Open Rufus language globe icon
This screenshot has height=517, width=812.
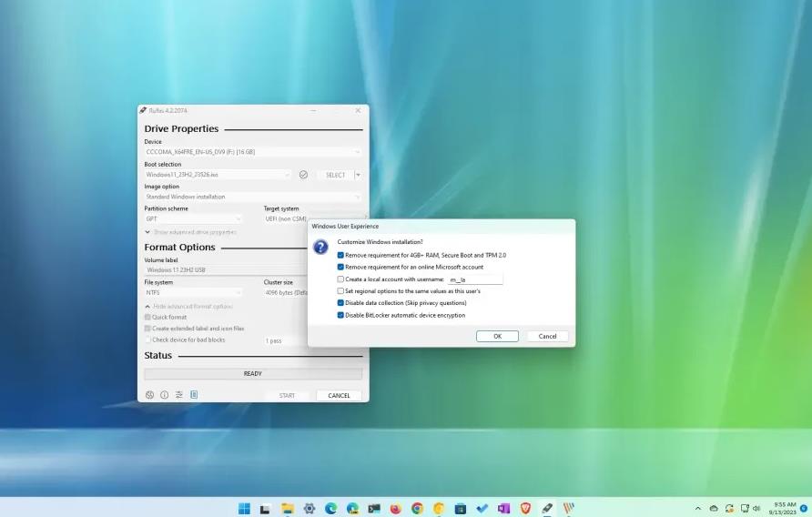pos(149,395)
